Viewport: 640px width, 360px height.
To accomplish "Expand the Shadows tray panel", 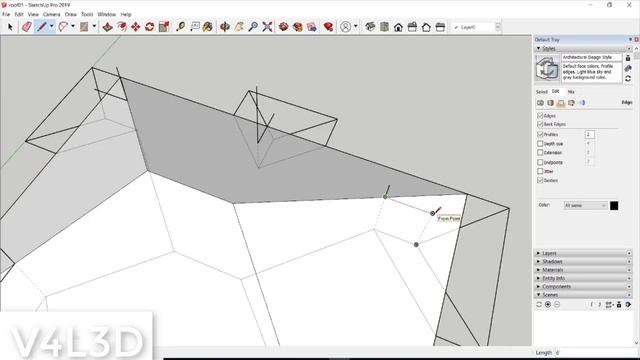I will pyautogui.click(x=583, y=262).
